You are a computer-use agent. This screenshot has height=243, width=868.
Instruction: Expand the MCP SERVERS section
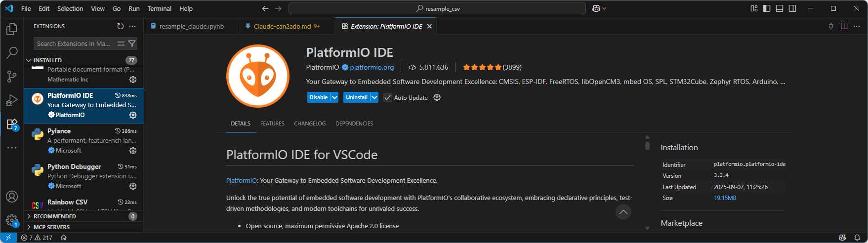[x=51, y=227]
